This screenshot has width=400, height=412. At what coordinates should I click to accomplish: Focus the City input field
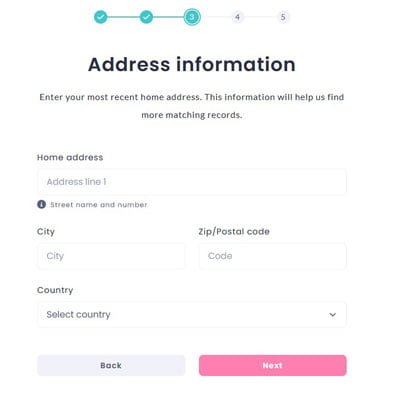[x=111, y=256]
